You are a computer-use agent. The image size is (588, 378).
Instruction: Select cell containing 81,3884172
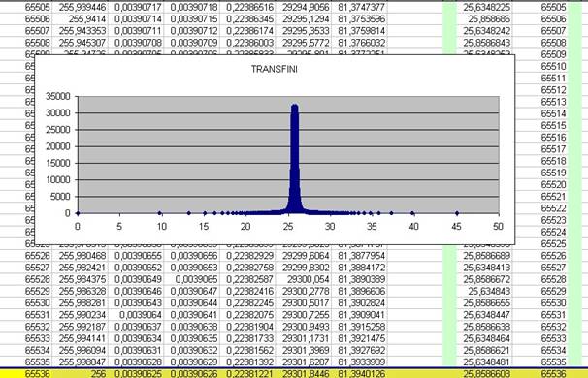click(360, 268)
